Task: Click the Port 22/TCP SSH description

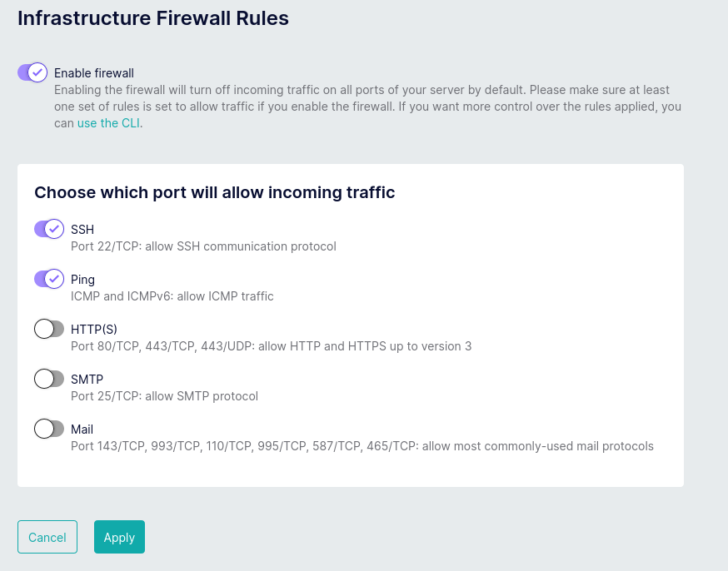Action: tap(203, 246)
